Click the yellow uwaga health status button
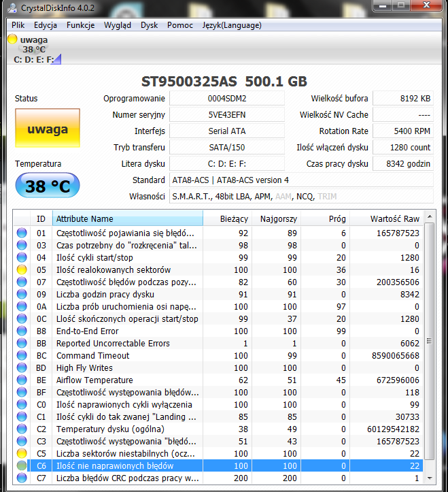This screenshot has width=448, height=492. (x=48, y=128)
